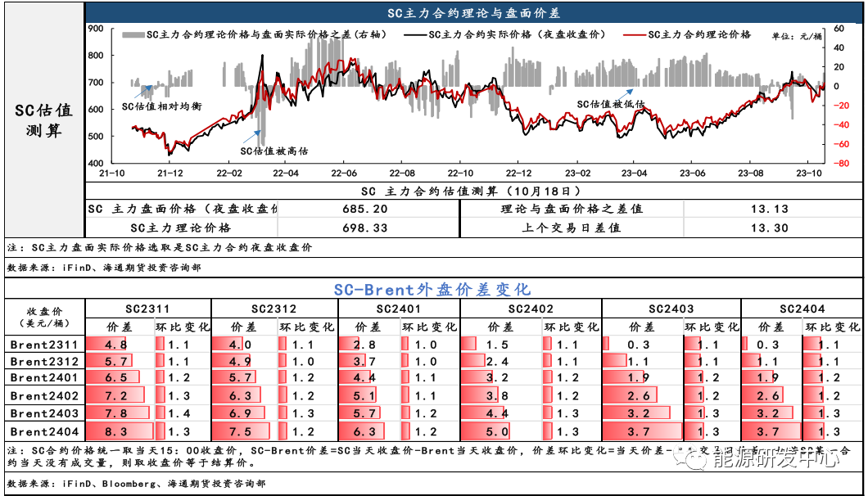Click left axis value 900
868x496 pixels.
96,29
